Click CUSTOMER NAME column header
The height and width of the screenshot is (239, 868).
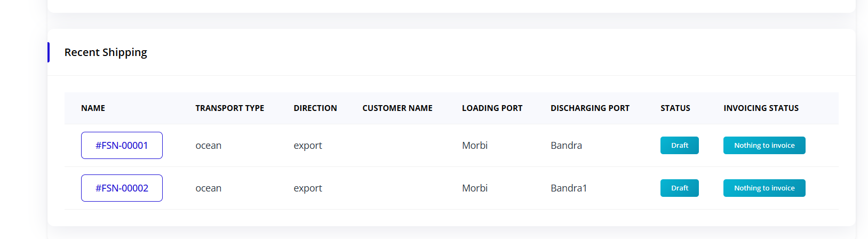pos(397,108)
